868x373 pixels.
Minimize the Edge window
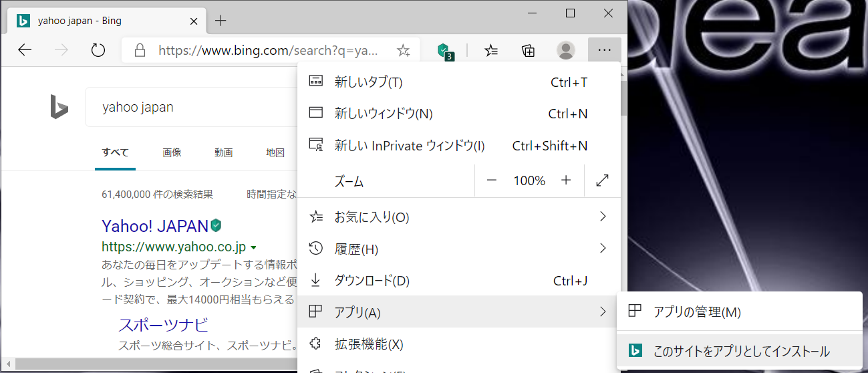click(532, 13)
